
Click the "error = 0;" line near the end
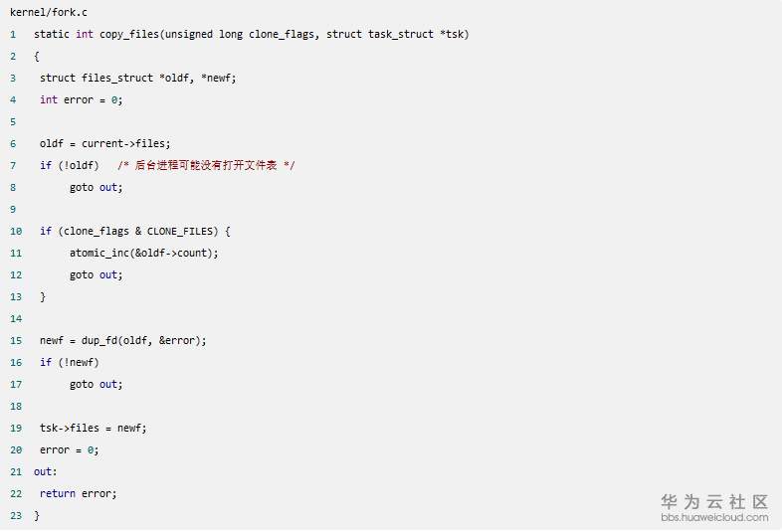pyautogui.click(x=69, y=449)
